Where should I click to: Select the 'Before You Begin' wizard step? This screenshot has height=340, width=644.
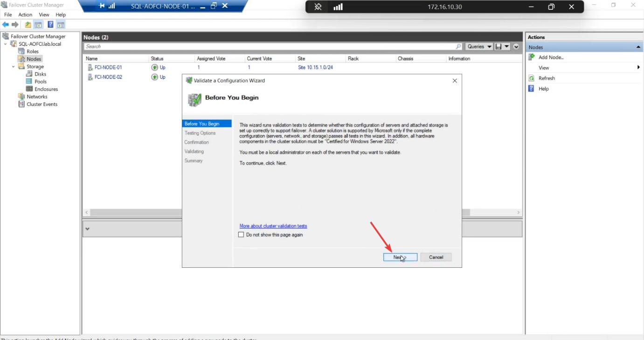pos(207,124)
